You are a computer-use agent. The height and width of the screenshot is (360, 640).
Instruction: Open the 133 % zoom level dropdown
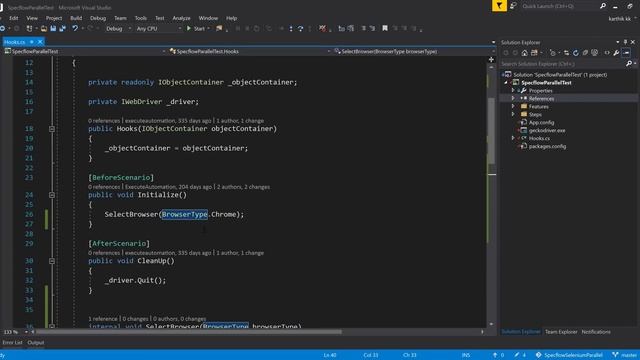pyautogui.click(x=26, y=332)
